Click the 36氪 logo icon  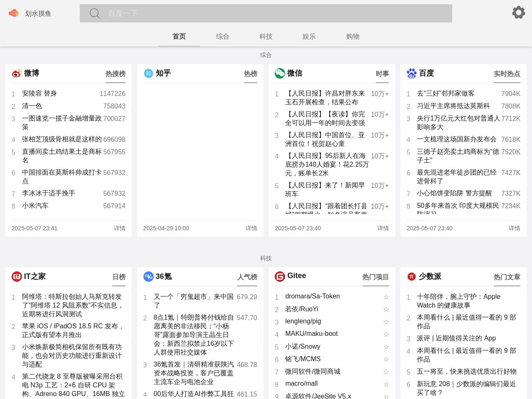[148, 276]
